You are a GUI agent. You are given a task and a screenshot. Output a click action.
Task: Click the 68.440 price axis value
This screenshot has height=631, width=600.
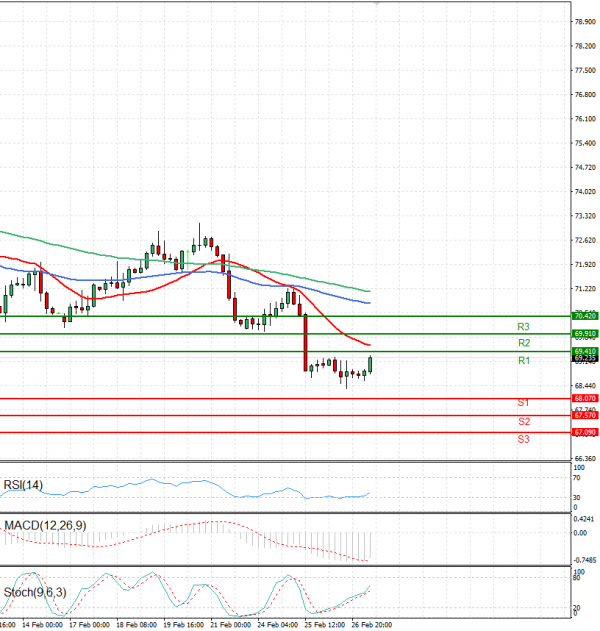585,386
